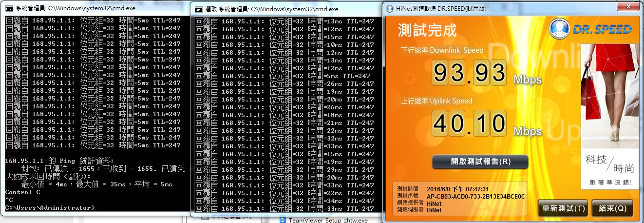Click the cmd icon of the left 系統管理員 window
The height and width of the screenshot is (223, 644).
coord(8,8)
